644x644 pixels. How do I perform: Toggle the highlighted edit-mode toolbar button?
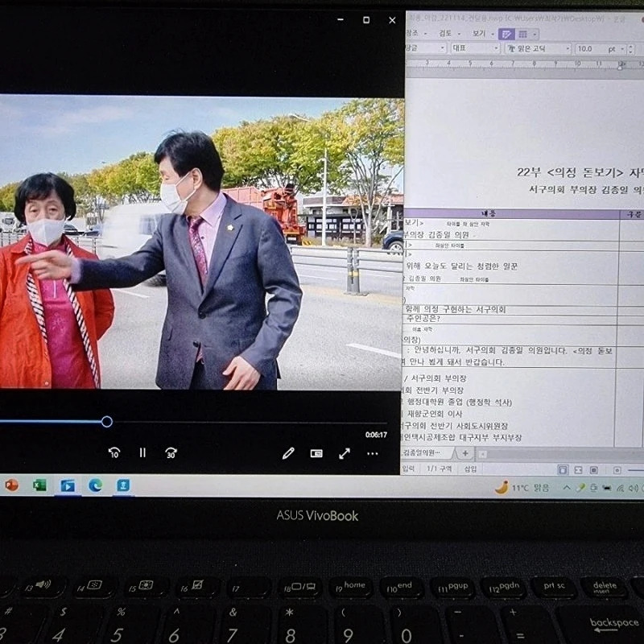point(506,34)
